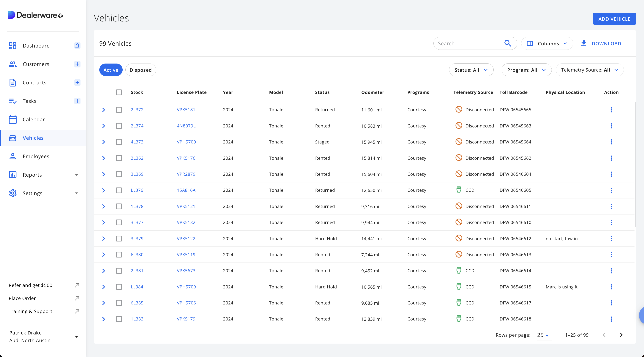Open license plate link 15A816A

click(186, 190)
